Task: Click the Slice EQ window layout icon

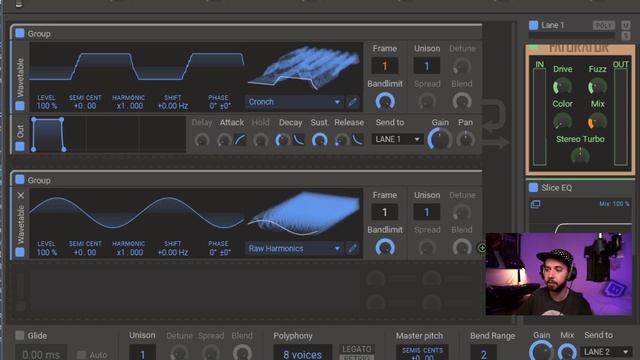Action: pos(536,204)
